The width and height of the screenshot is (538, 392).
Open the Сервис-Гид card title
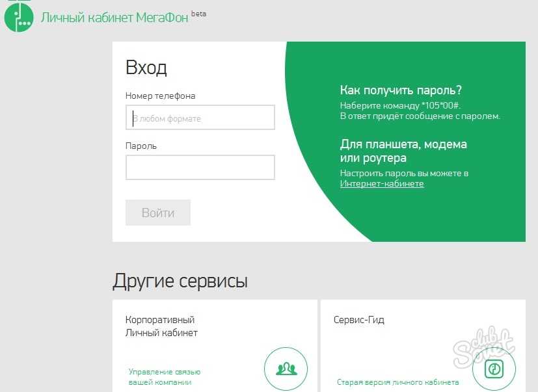(359, 320)
